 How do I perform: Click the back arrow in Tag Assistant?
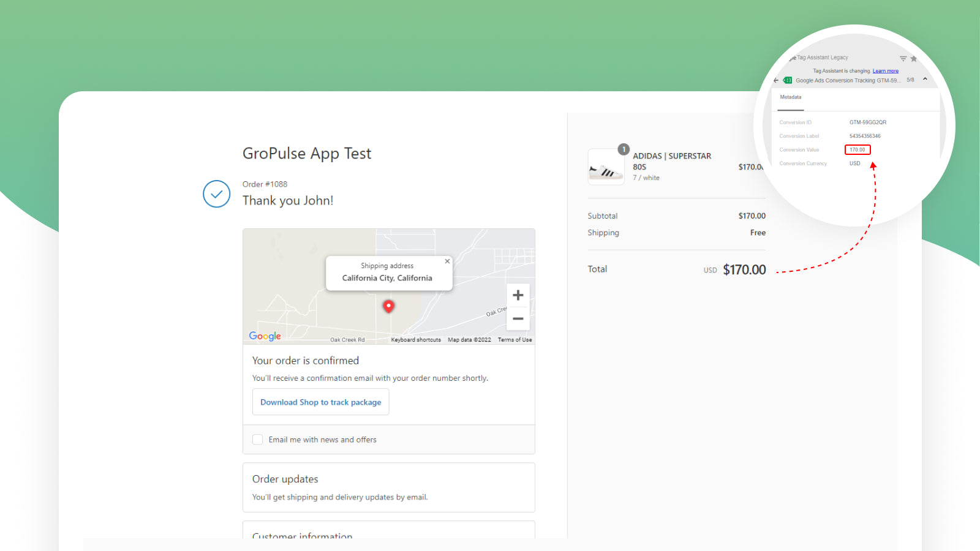pos(776,80)
